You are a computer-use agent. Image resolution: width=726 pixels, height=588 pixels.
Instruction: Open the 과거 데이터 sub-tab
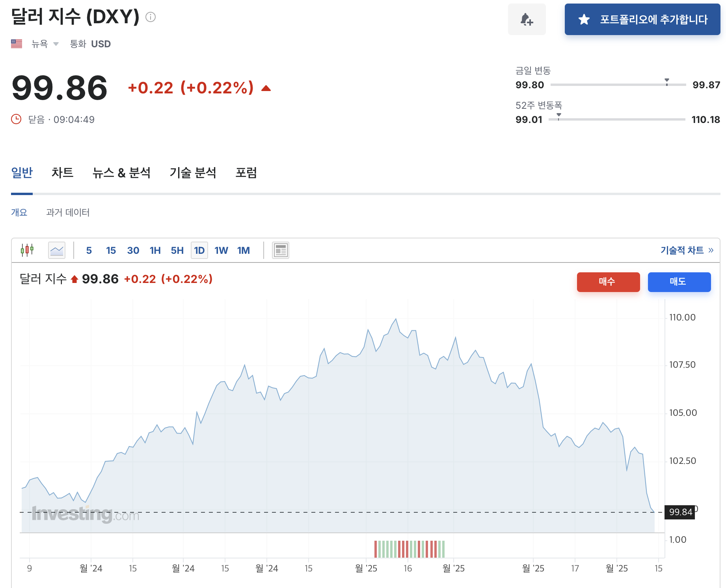coord(68,212)
